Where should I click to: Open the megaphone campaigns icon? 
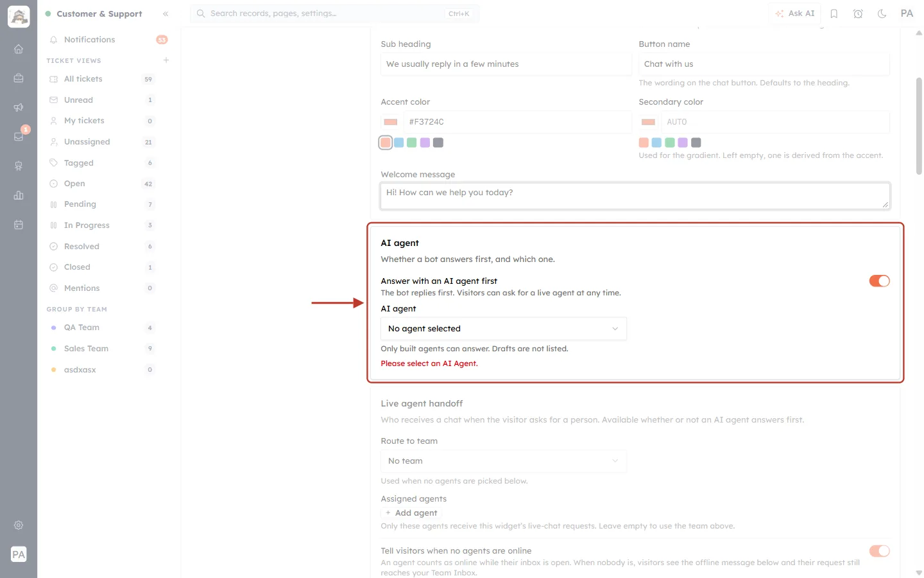pyautogui.click(x=19, y=107)
